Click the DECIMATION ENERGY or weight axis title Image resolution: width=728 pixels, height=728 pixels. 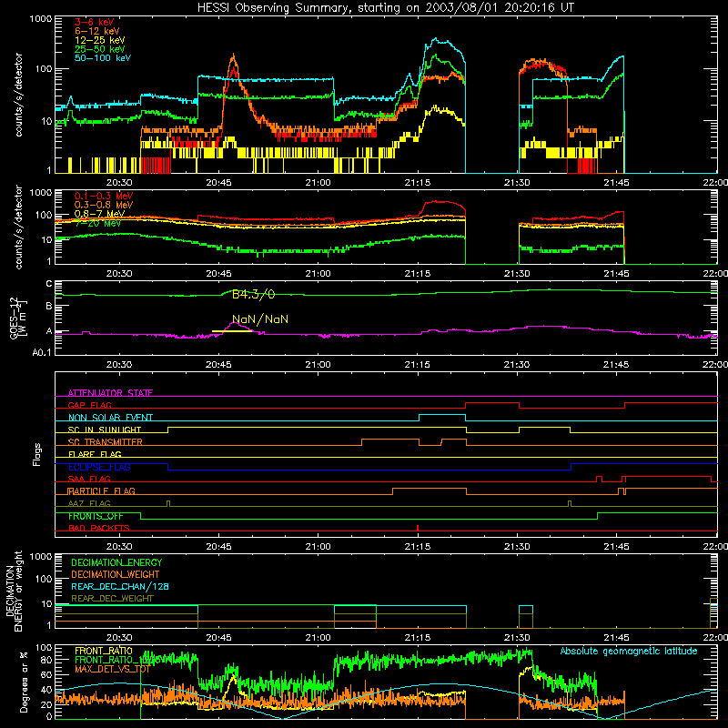pyautogui.click(x=14, y=591)
